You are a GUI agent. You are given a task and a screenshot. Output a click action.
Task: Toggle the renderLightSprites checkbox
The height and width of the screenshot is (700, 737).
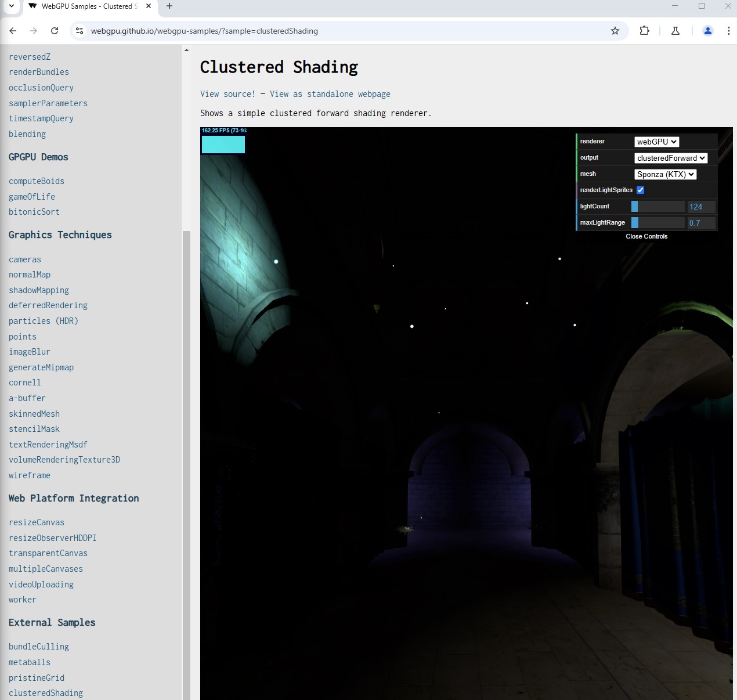pos(641,190)
